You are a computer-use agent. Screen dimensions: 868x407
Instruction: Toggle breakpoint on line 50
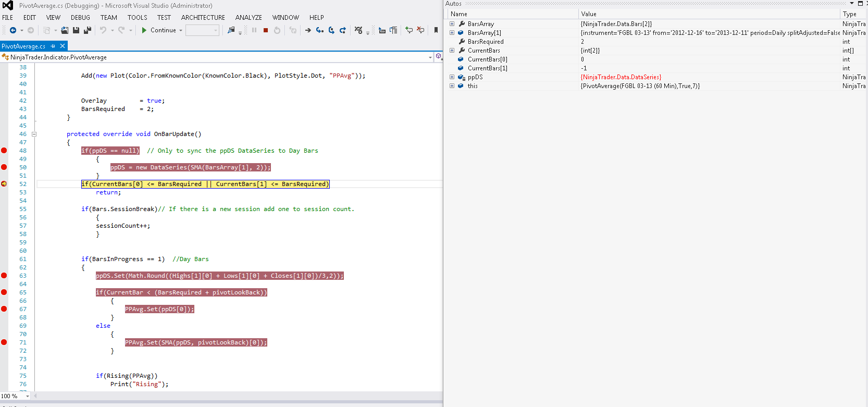(4, 167)
